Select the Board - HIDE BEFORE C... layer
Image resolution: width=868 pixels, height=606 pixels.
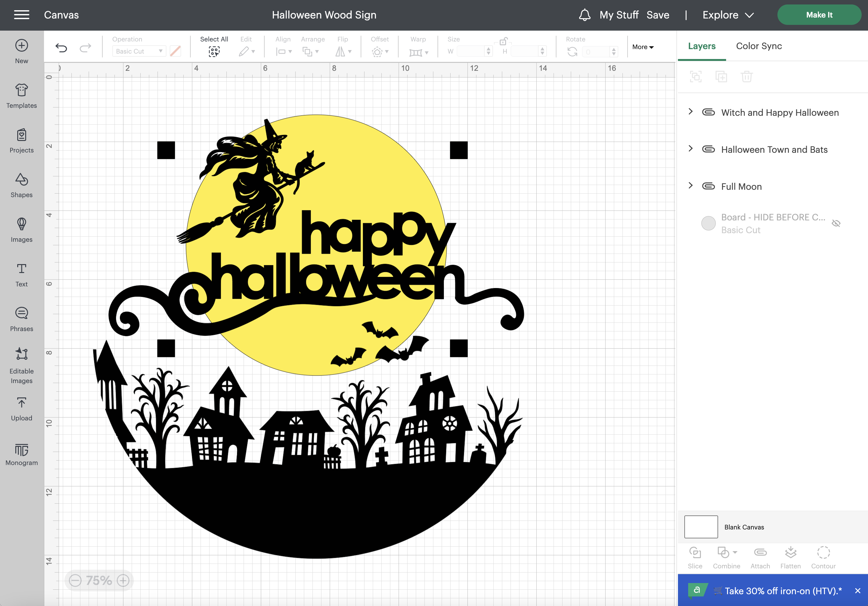click(773, 223)
